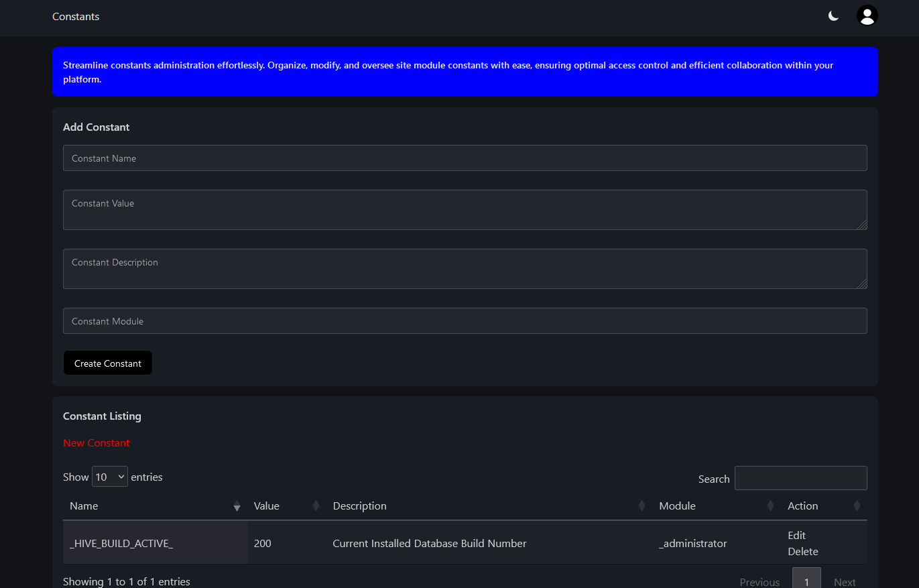
Task: Click the Name column sort arrows
Action: click(237, 506)
